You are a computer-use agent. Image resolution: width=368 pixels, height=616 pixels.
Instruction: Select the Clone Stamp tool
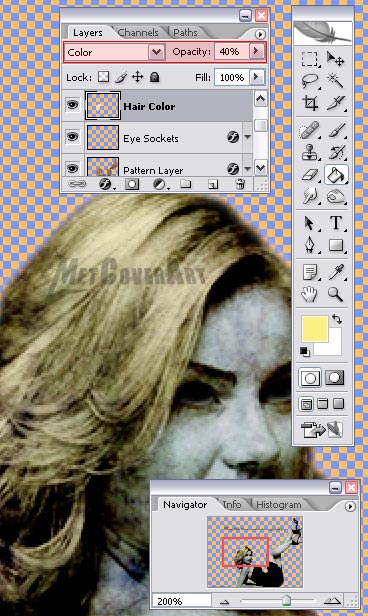coord(310,152)
